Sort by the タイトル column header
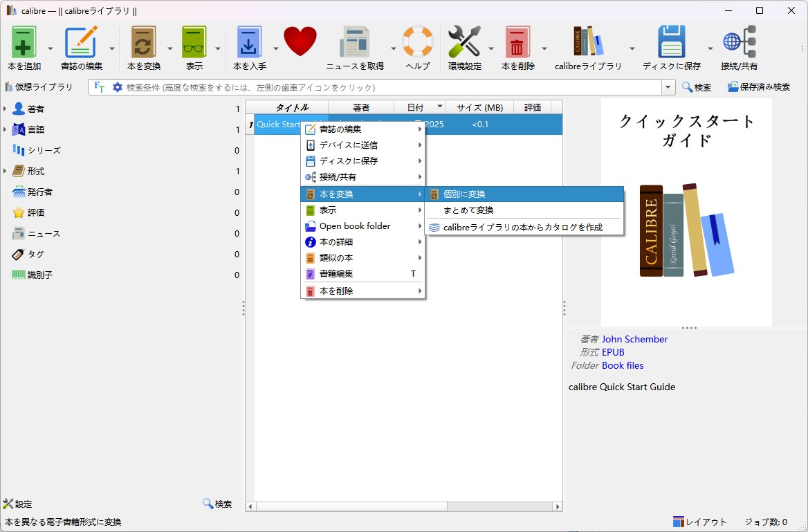This screenshot has height=532, width=808. pyautogui.click(x=292, y=107)
